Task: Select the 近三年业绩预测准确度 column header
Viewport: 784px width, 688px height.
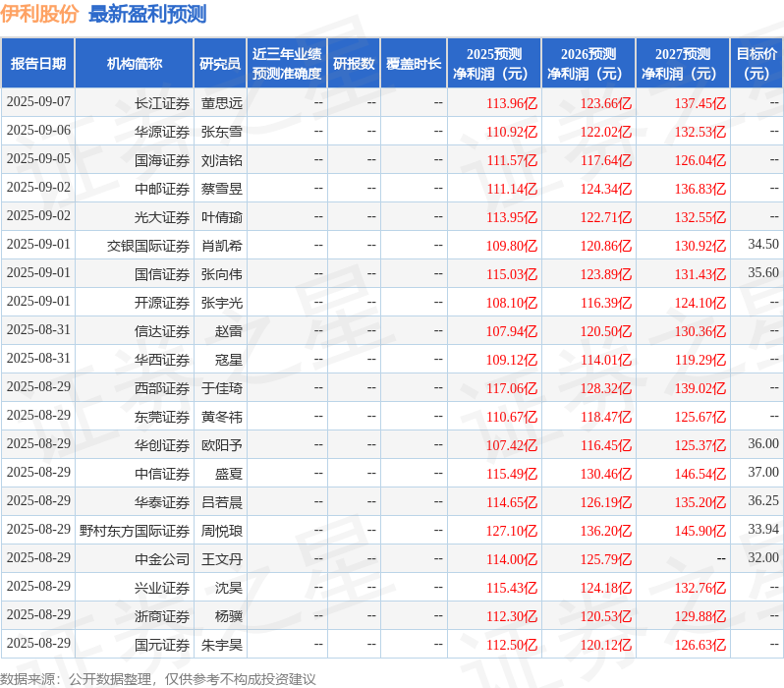Action: [287, 64]
